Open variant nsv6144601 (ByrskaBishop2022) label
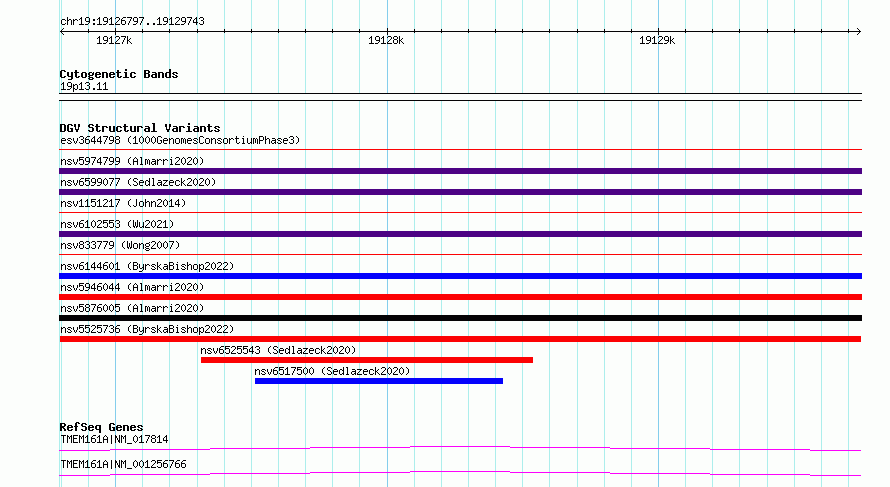 click(x=147, y=266)
